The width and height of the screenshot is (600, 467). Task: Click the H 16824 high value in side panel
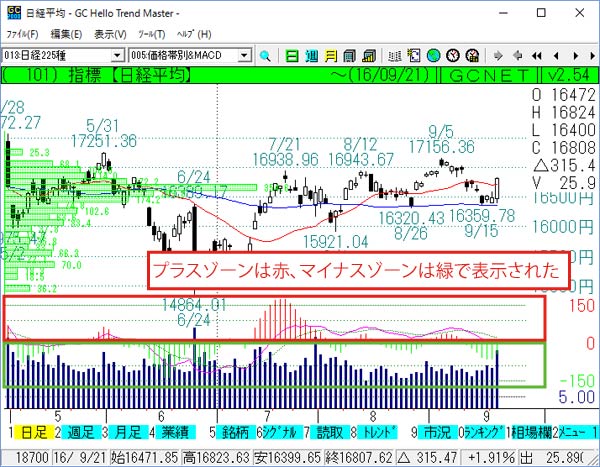point(564,113)
